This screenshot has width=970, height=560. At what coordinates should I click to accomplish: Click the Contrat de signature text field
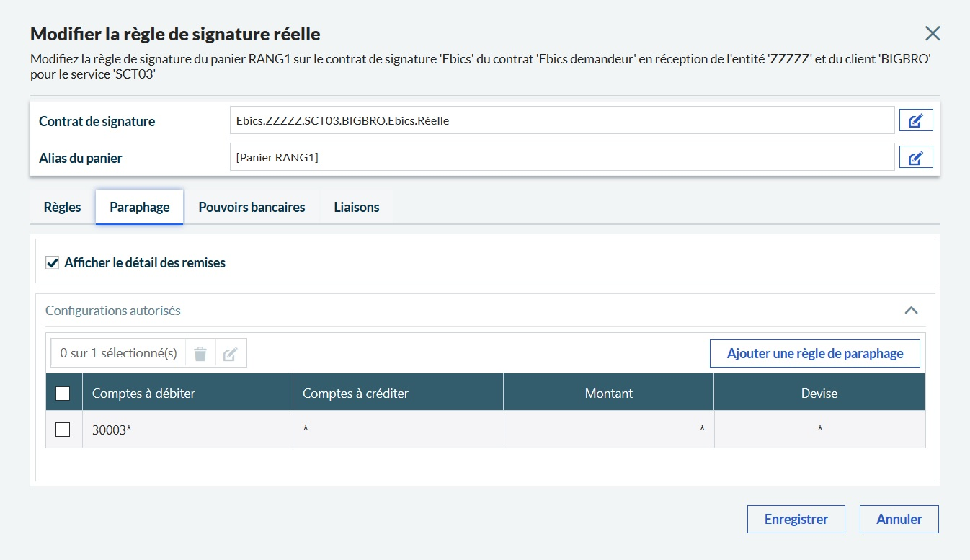click(561, 121)
